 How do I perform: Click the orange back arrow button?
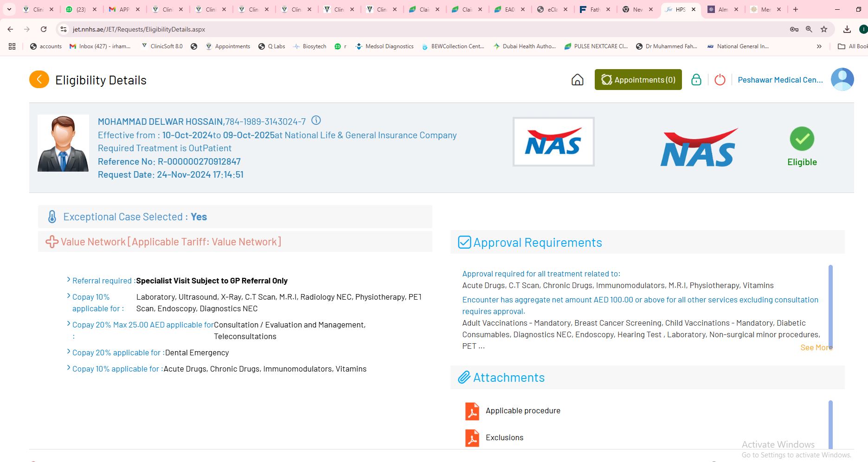(39, 80)
